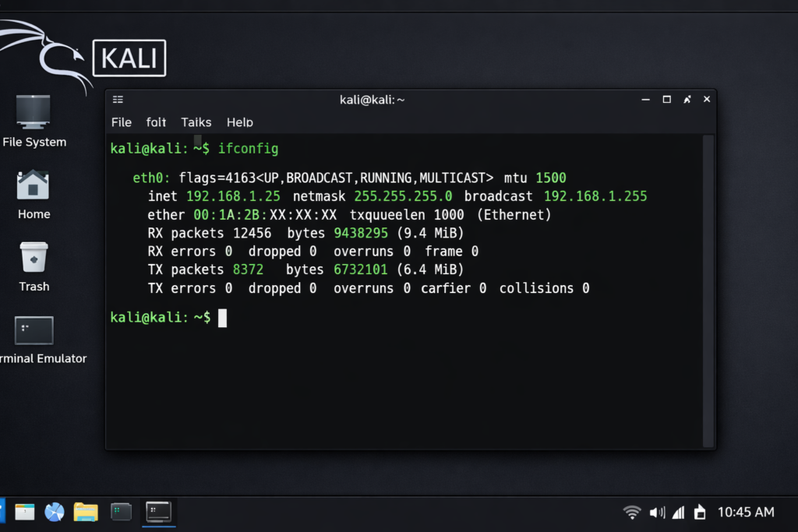Click the volume speaker icon in system tray
Screen dimensions: 798x532
tap(657, 512)
